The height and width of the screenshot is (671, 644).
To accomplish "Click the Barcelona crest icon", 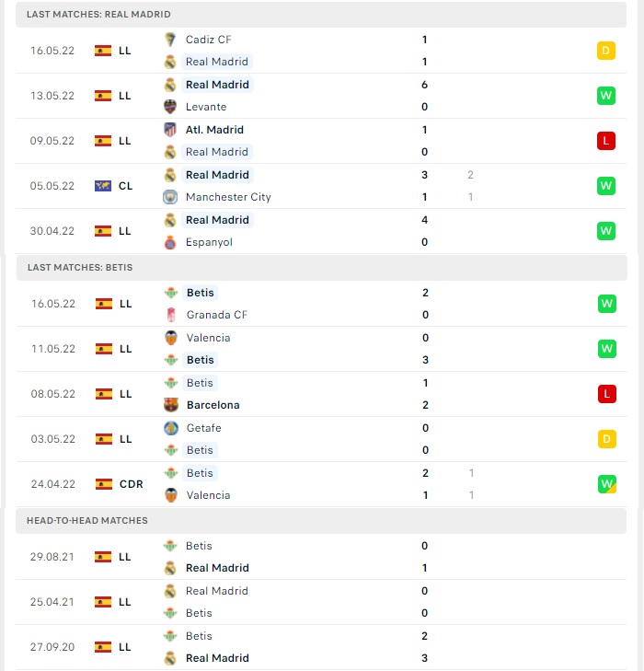I will coord(171,405).
